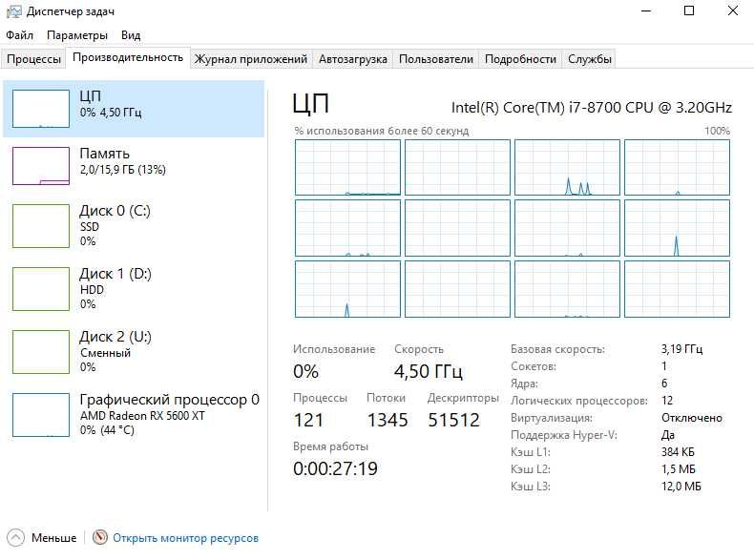The width and height of the screenshot is (754, 560).
Task: Click the Время работы label
Action: coord(330,446)
